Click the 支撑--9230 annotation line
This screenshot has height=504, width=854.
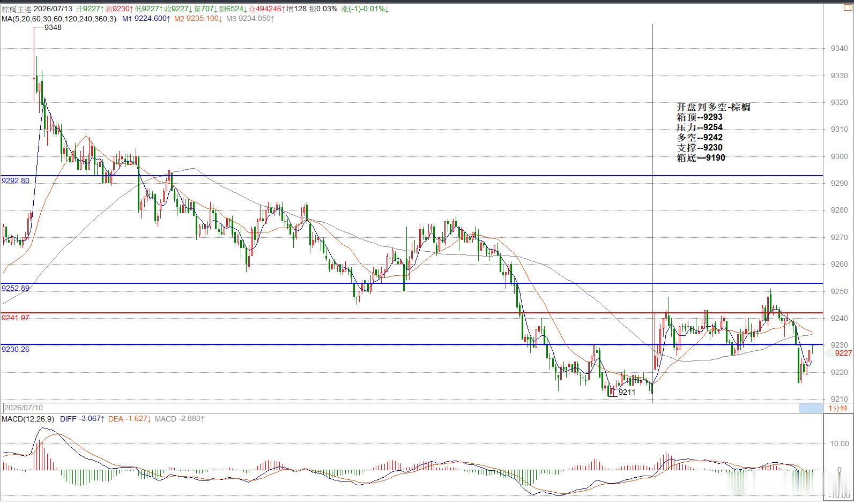[700, 148]
